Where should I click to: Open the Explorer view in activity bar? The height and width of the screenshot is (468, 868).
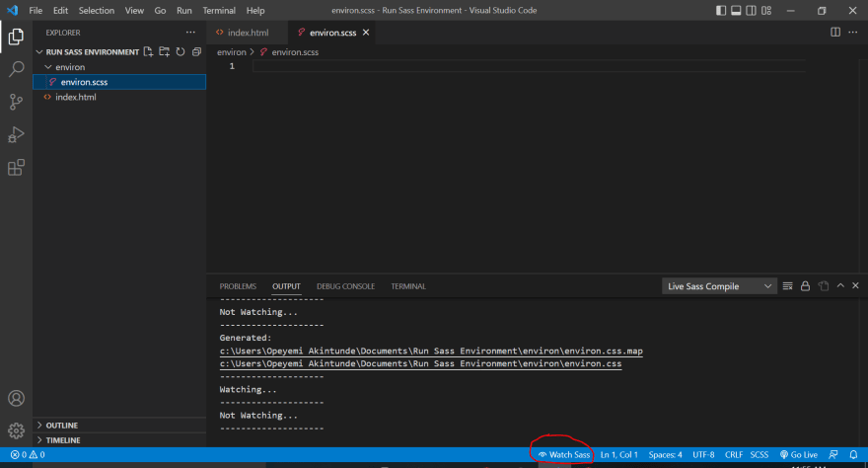16,38
